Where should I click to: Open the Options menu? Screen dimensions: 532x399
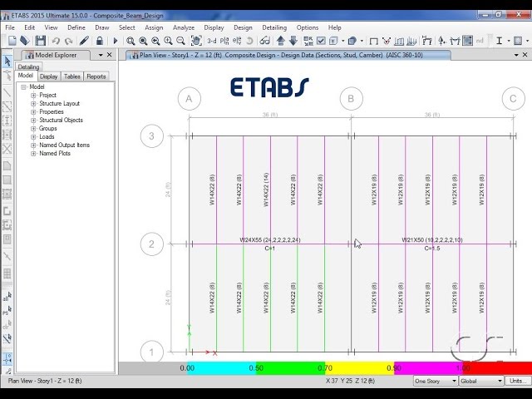[308, 27]
